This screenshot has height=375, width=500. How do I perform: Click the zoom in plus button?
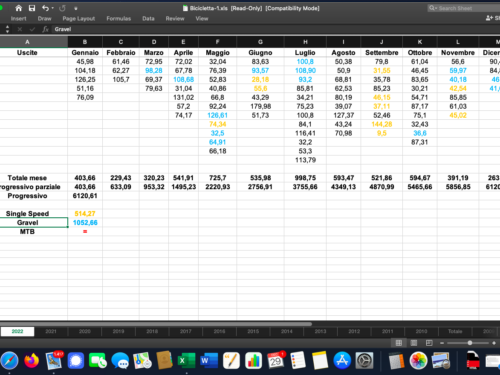point(494,343)
